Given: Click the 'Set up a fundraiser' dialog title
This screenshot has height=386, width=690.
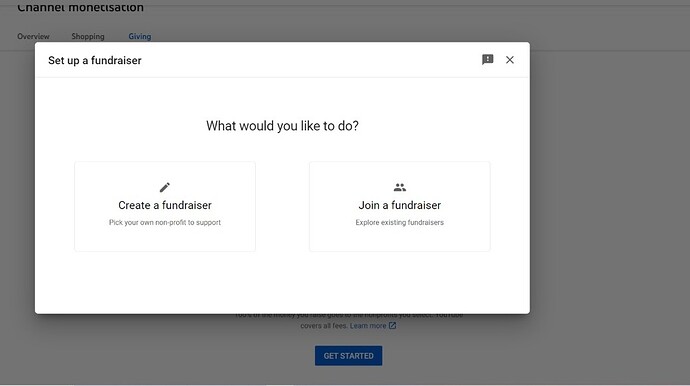Looking at the screenshot, I should (95, 60).
